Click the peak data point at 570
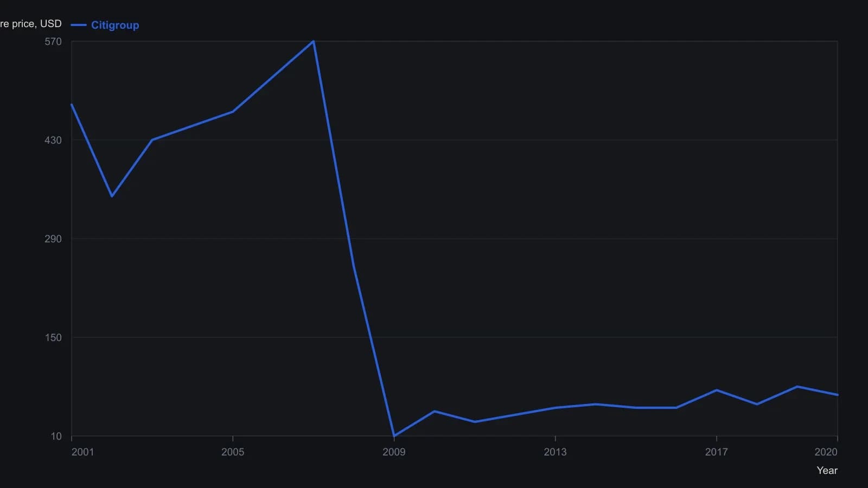 [314, 41]
